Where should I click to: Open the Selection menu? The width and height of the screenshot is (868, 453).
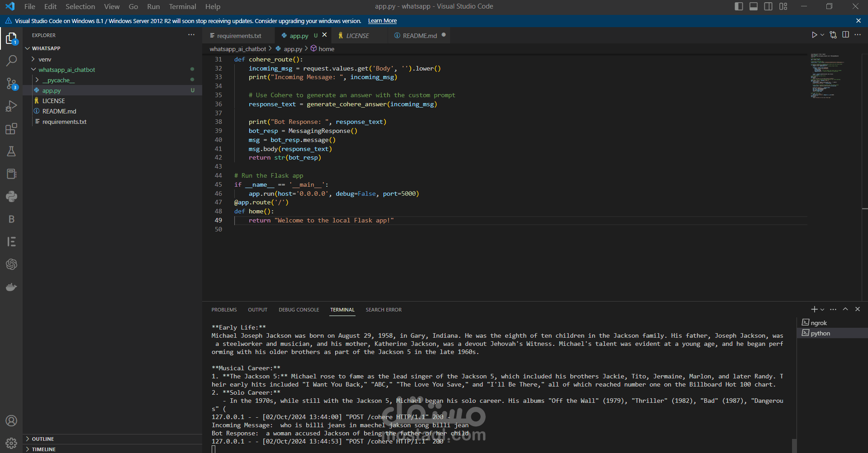pos(81,6)
